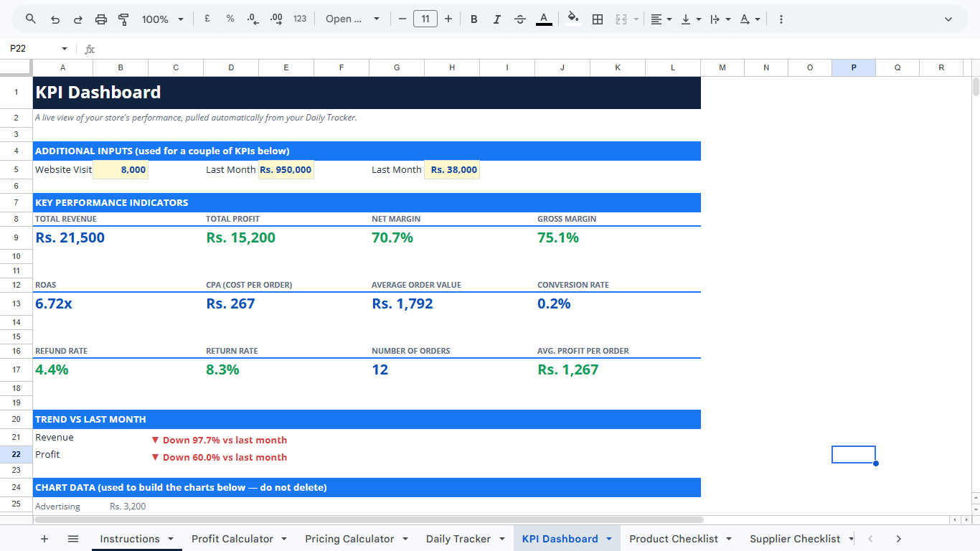The image size is (980, 551).
Task: Select the Total Revenue value Rs. 21,500
Action: point(70,237)
